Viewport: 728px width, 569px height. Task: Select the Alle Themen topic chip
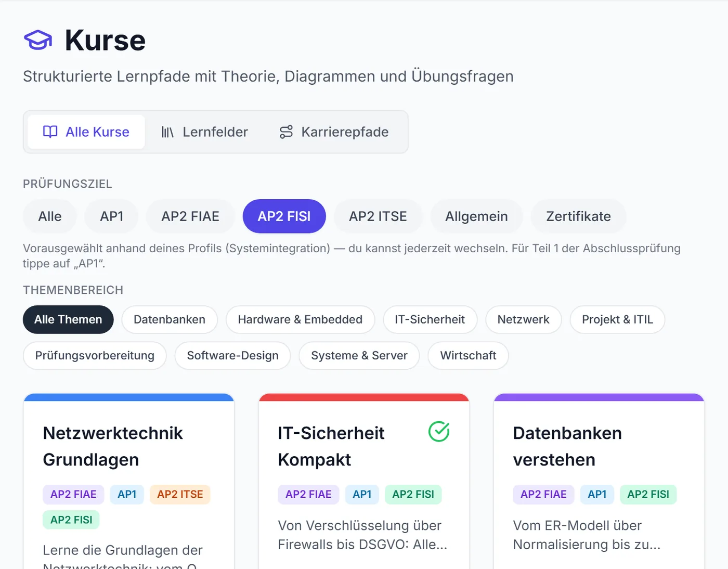coord(68,319)
